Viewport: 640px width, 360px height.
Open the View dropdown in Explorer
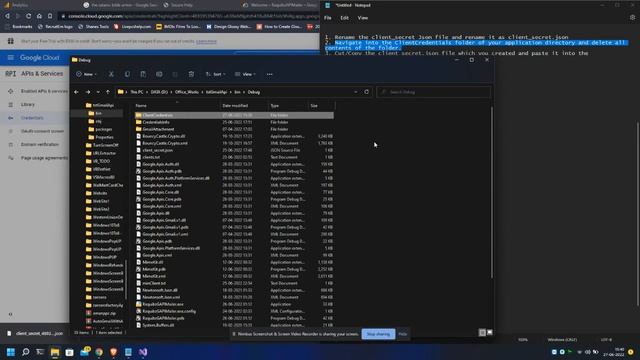[x=245, y=74]
